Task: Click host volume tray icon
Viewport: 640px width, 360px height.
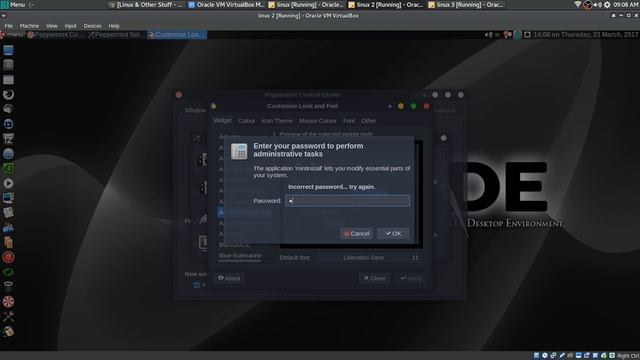Action: (x=598, y=4)
